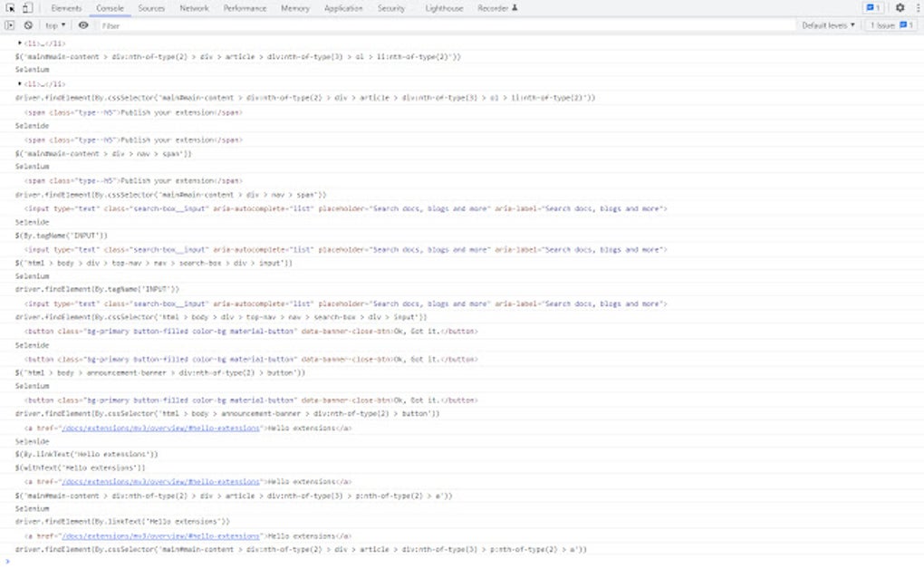This screenshot has width=924, height=578.
Task: Create a live expression with the eye icon
Action: tap(82, 25)
